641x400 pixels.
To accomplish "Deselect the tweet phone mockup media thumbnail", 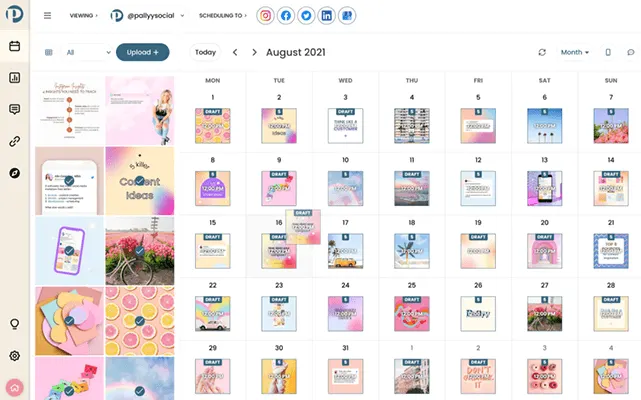I will pyautogui.click(x=69, y=180).
